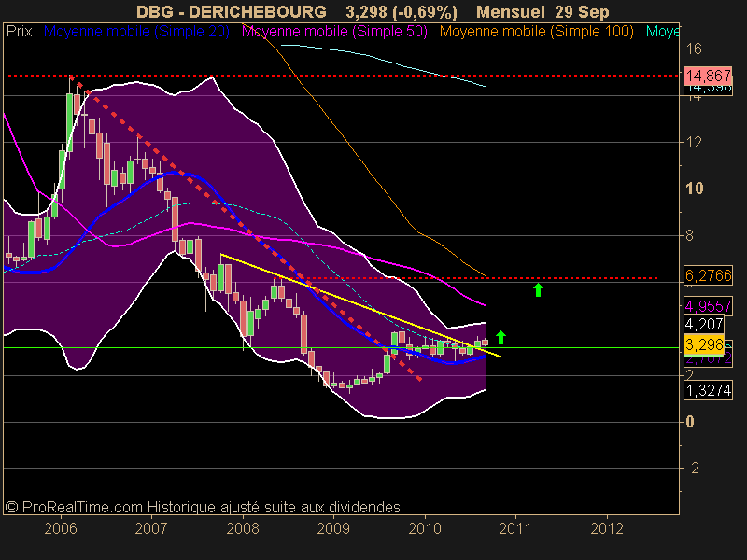Click the 4,9557 magenta price tag
Viewport: 747px width, 560px height.
708,306
